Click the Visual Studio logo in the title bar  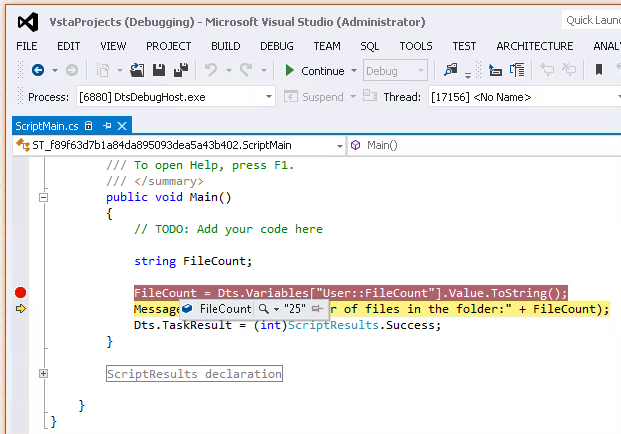(x=28, y=20)
